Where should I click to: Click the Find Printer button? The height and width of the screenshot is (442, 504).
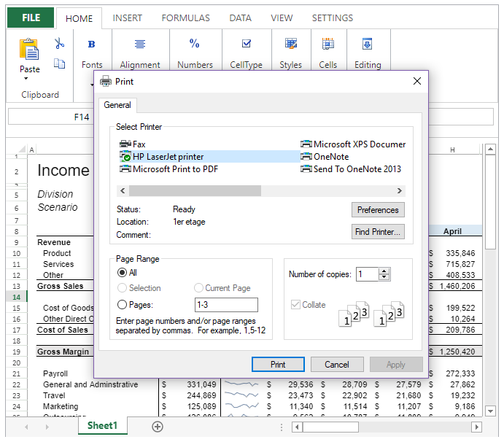coord(378,232)
